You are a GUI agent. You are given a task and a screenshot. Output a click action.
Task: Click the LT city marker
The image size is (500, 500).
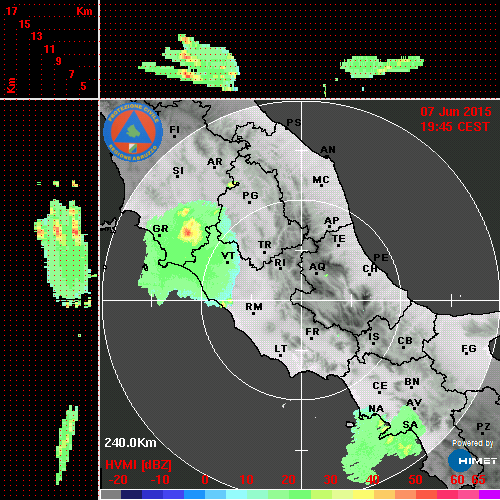(x=281, y=350)
